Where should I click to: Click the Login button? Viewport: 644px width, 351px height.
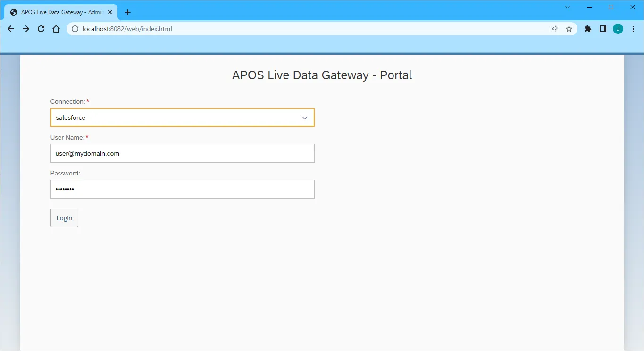(x=64, y=217)
